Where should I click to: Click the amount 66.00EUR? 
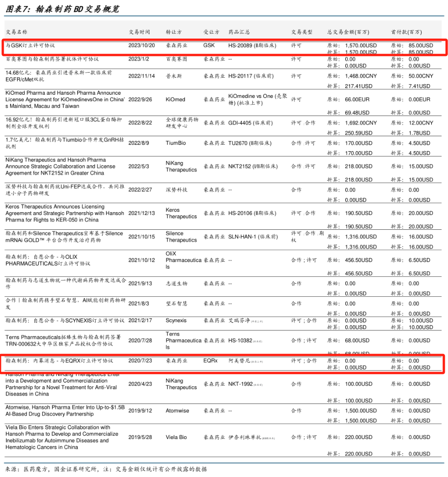coord(357,99)
